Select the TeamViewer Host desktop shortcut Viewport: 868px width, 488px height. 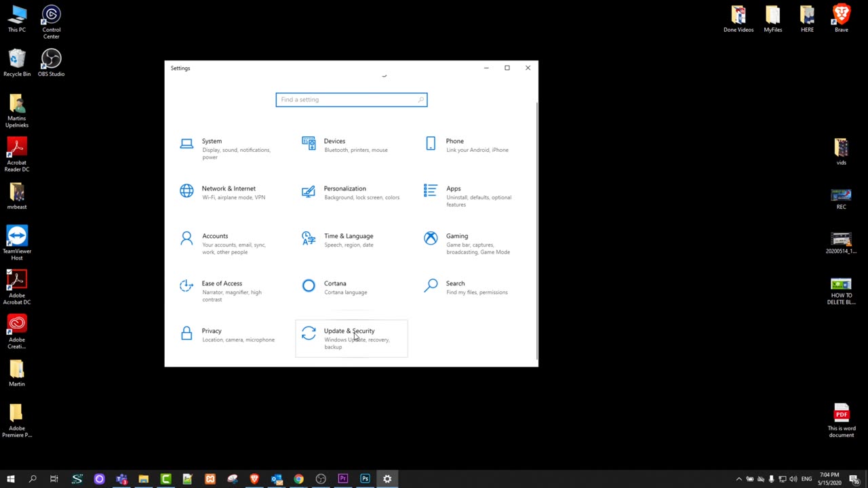17,243
